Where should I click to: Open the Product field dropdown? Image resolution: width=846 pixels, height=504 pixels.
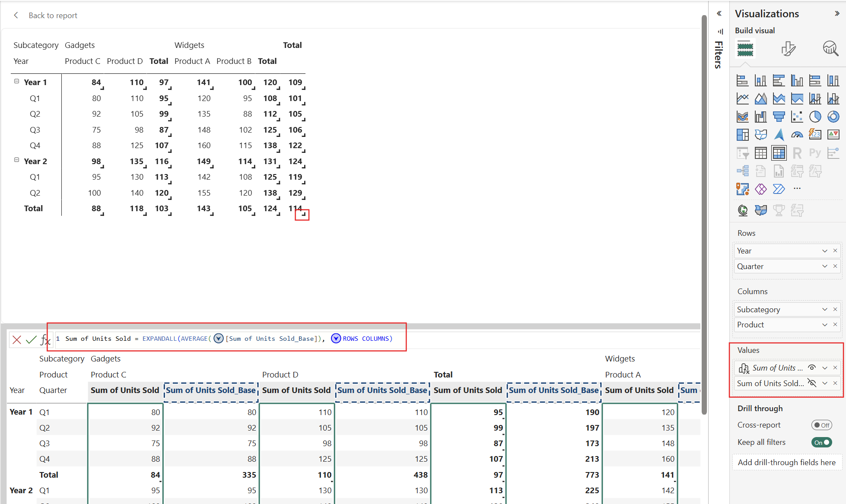coord(824,324)
